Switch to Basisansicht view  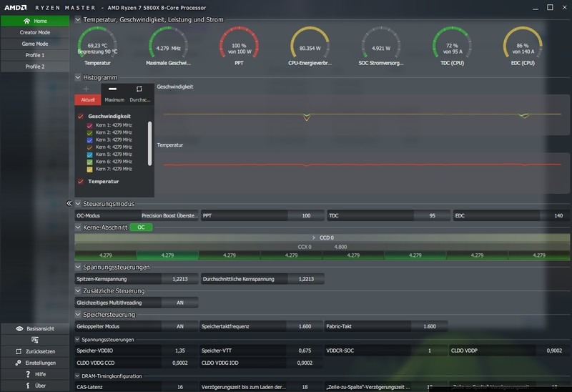click(35, 328)
